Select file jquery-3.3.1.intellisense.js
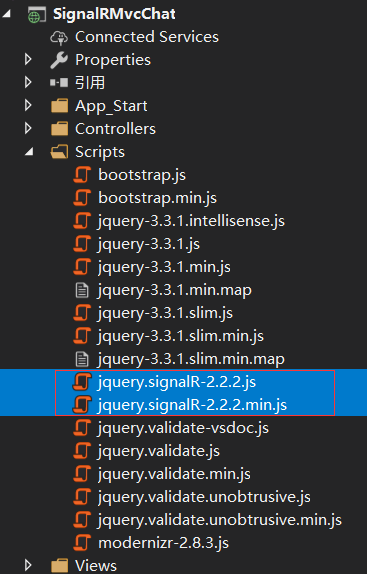Viewport: 367px width, 574px height. [x=191, y=221]
